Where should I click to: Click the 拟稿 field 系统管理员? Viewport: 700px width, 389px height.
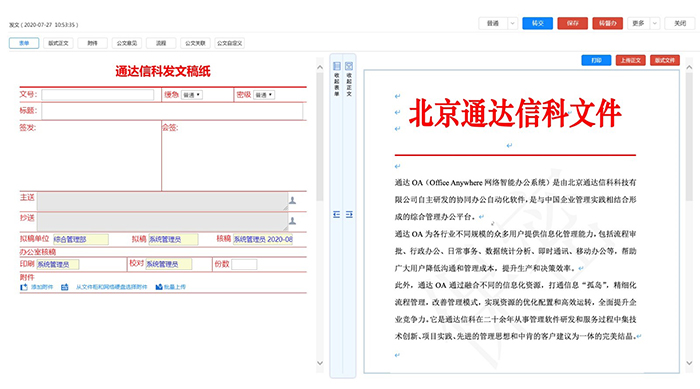click(x=173, y=239)
